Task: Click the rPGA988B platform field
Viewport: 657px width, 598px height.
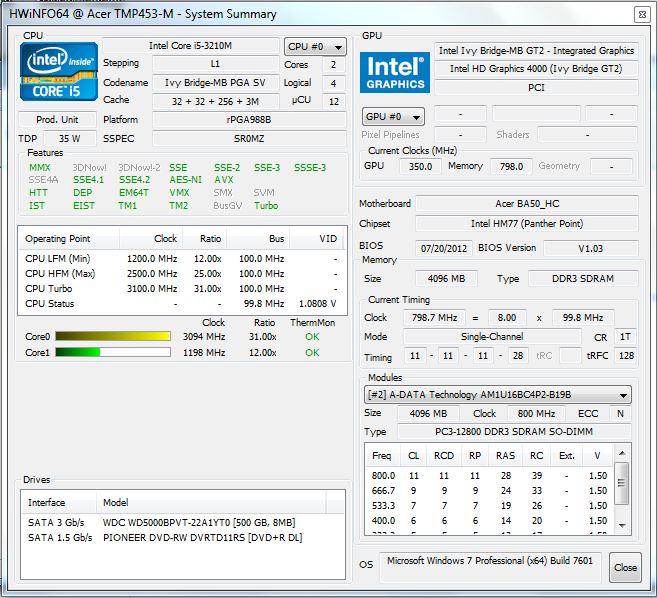Action: [249, 119]
